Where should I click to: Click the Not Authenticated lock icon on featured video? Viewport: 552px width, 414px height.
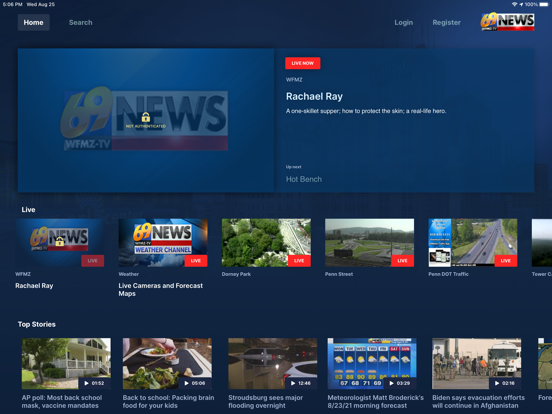pos(146,117)
